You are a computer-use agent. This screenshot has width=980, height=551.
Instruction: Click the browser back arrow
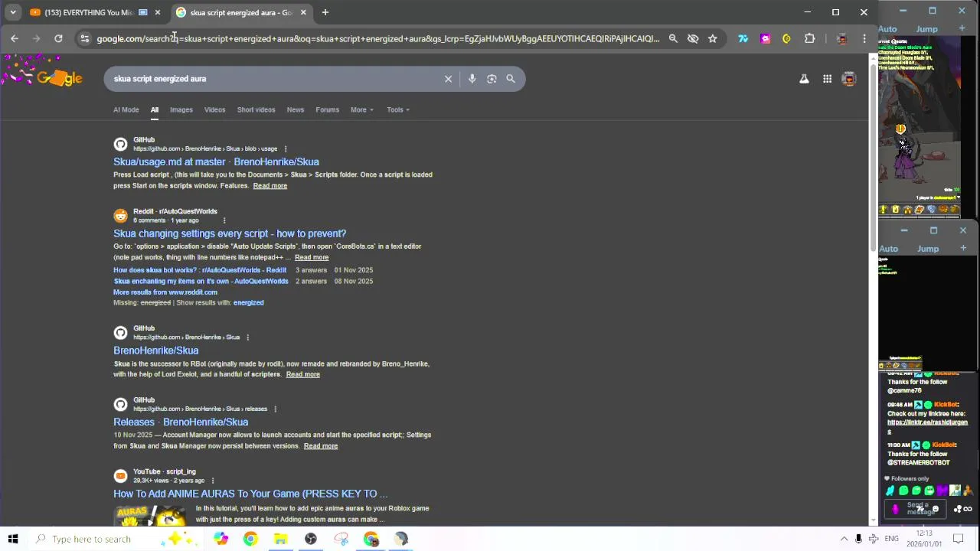pos(15,38)
